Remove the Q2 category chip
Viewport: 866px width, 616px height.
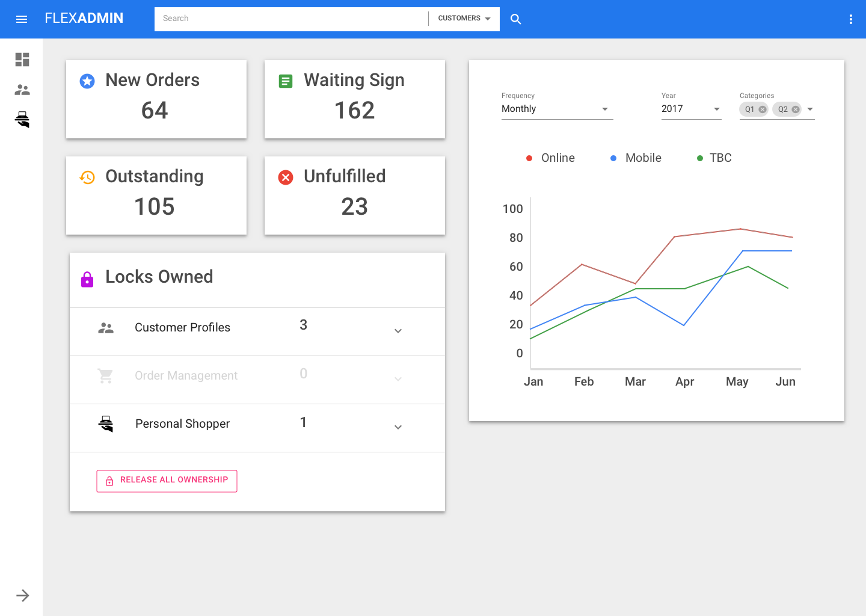(x=796, y=109)
